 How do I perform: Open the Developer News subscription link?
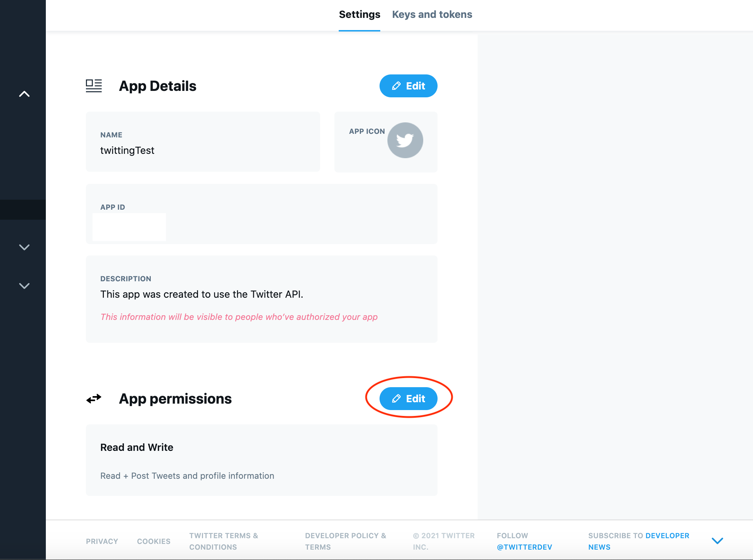[x=667, y=536]
